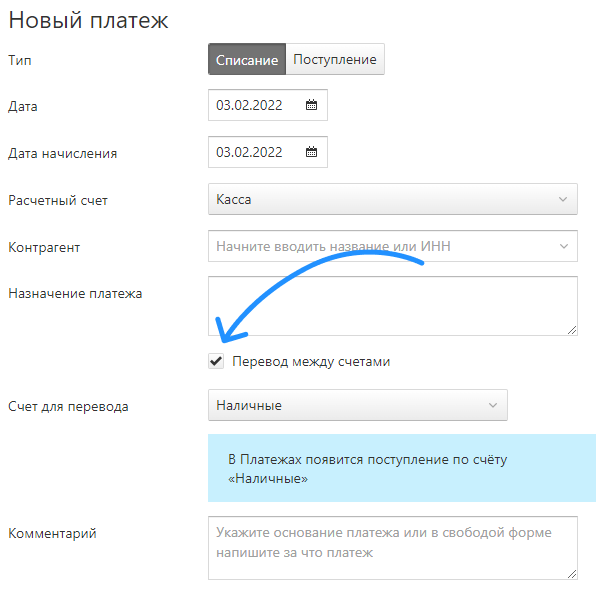Image resolution: width=596 pixels, height=595 pixels.
Task: Focus the Назначение платежа text area
Action: tap(393, 306)
